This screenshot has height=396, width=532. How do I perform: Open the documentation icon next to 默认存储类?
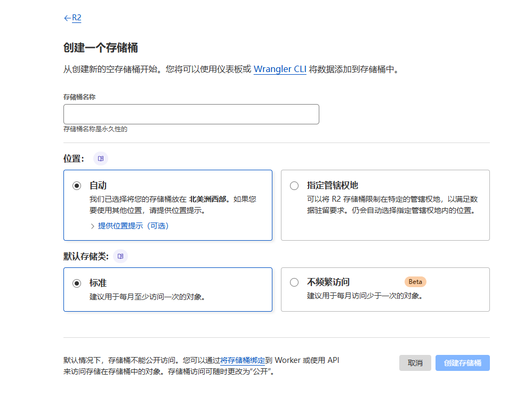pos(120,256)
